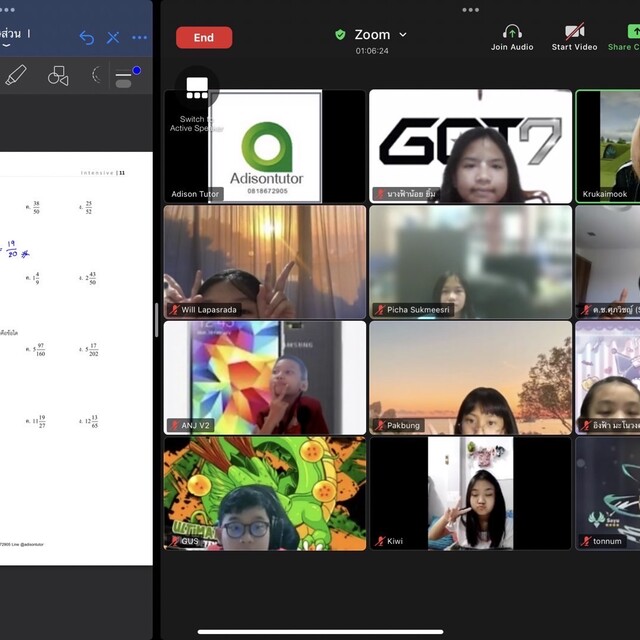The width and height of the screenshot is (640, 640).
Task: Select the shapes tool
Action: (x=58, y=75)
